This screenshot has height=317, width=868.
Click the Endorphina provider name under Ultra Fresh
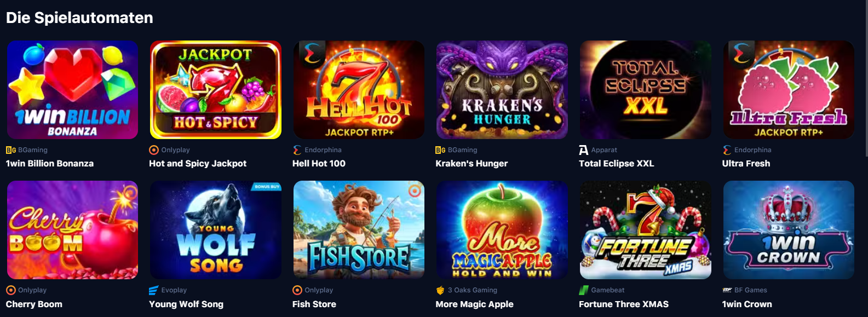[752, 150]
